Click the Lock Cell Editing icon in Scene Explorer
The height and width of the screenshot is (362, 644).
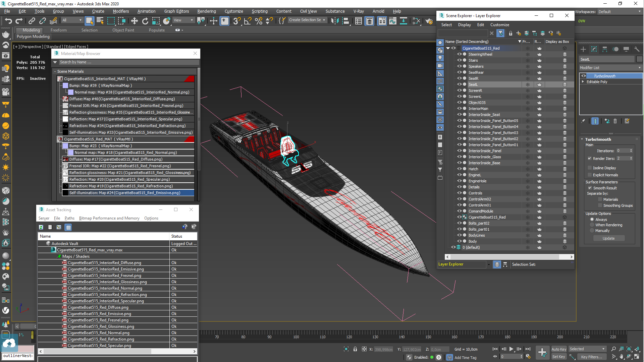(511, 33)
